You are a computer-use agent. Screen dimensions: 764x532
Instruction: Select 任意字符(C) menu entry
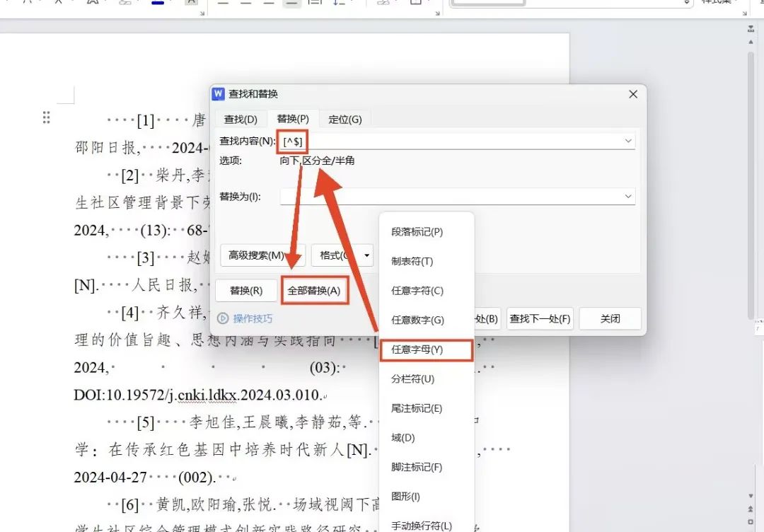click(417, 291)
